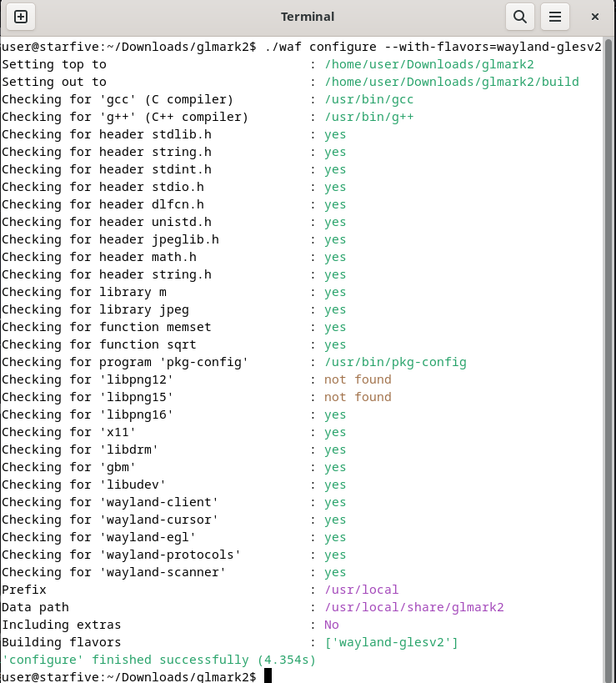Click the Checking for 'wayland-cursor' line
This screenshot has height=683, width=616.
point(174,520)
